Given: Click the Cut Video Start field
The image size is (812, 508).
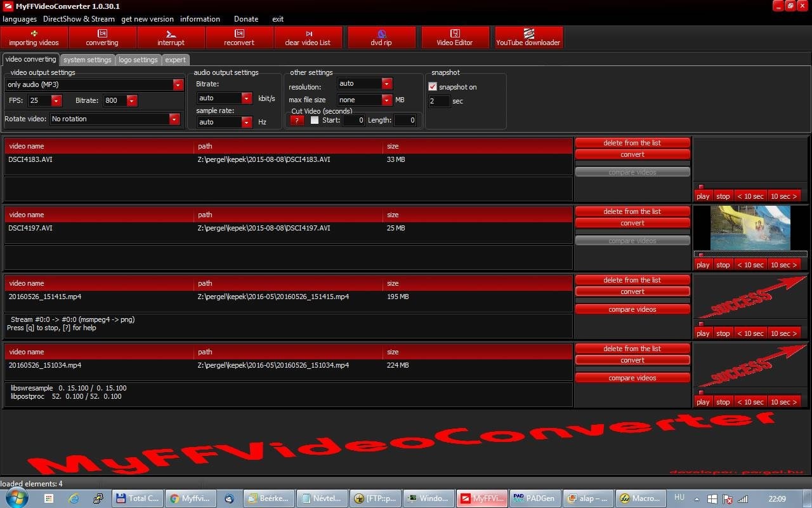Looking at the screenshot, I should coord(353,120).
